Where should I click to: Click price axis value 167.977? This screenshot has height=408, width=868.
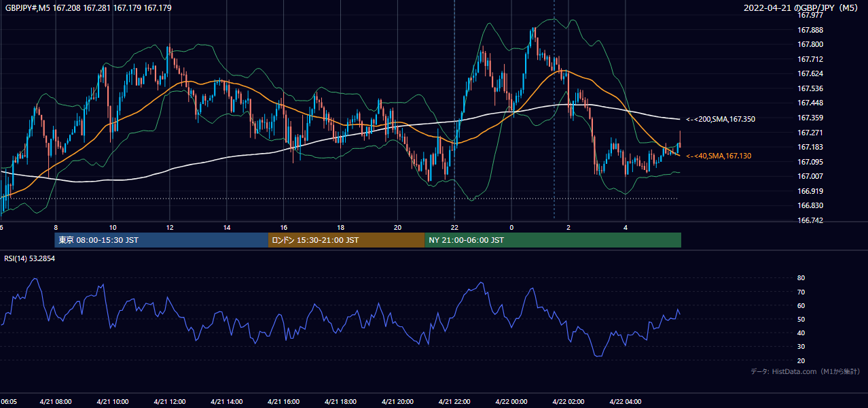click(810, 15)
